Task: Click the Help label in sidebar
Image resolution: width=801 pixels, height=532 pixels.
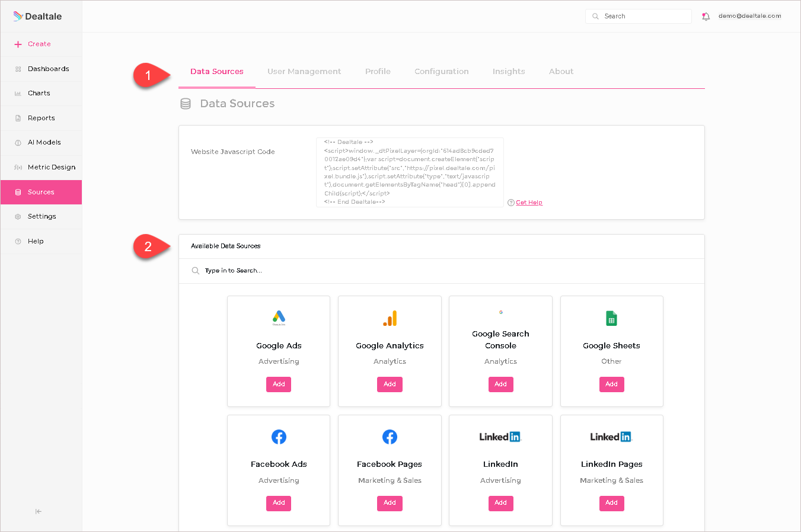Action: [x=36, y=242]
